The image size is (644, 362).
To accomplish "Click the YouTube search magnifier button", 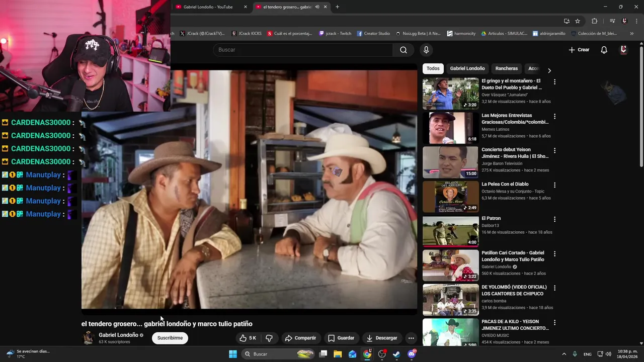I will click(404, 50).
